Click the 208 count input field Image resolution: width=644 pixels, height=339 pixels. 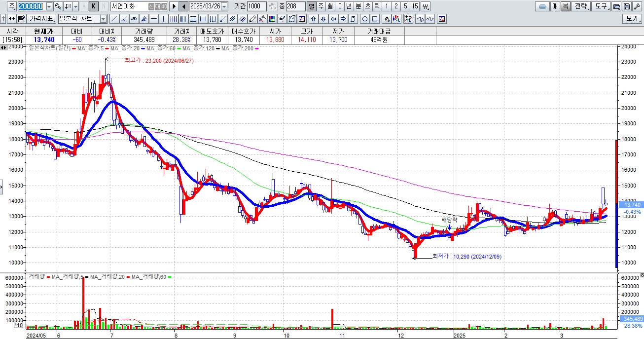pos(295,6)
